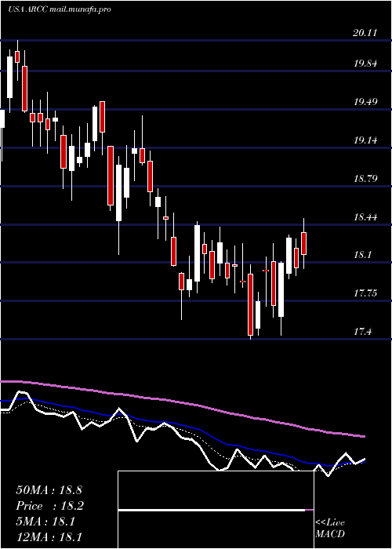Click the 19.14 price axis label

(x=366, y=140)
